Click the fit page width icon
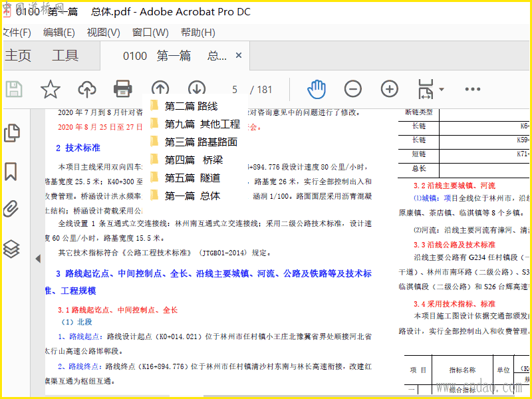532x399 pixels. [426, 89]
